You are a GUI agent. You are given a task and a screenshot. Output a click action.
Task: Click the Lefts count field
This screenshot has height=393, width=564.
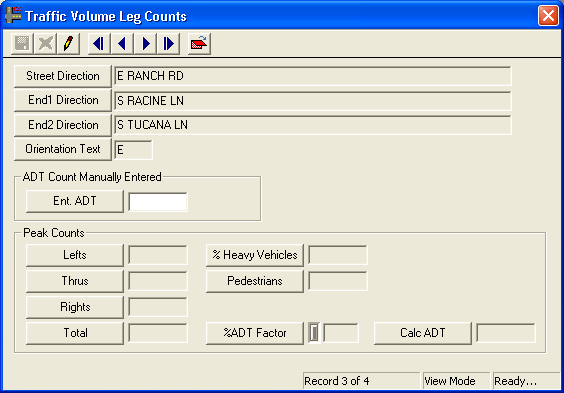click(158, 255)
